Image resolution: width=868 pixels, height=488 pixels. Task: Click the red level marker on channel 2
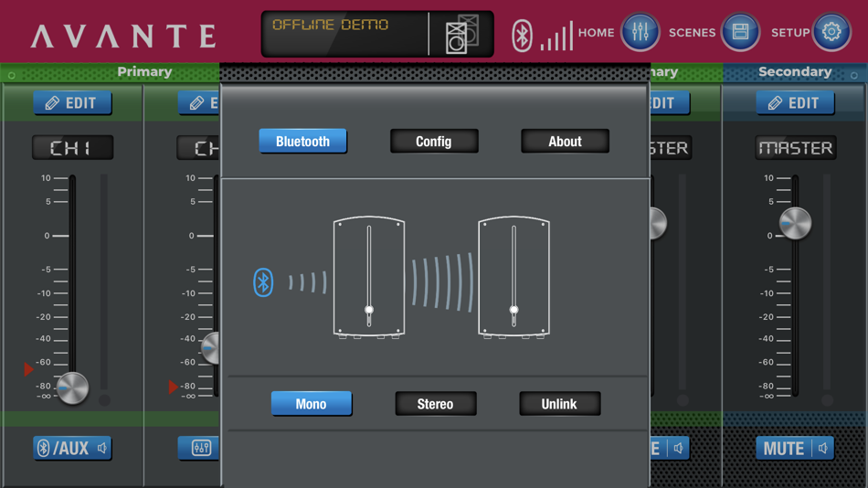(x=174, y=387)
